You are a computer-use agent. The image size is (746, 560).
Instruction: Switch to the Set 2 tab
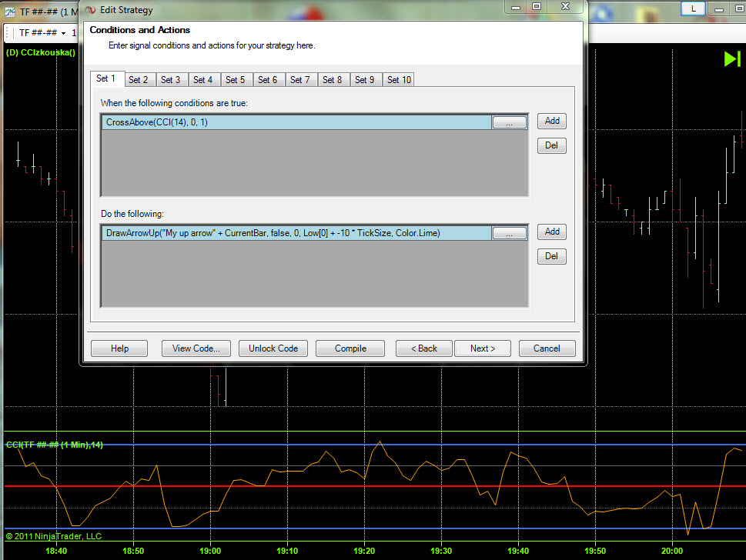[139, 79]
